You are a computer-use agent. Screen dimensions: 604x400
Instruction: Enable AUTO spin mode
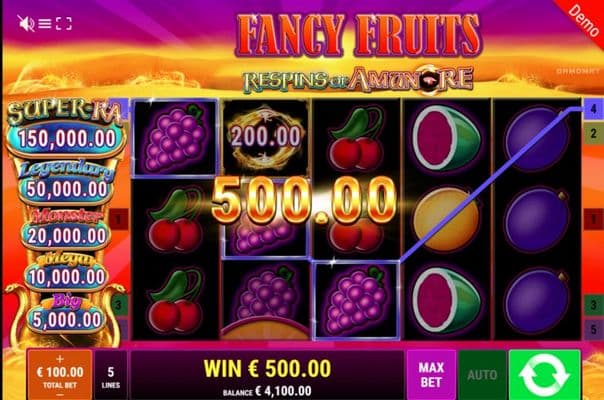(x=482, y=375)
